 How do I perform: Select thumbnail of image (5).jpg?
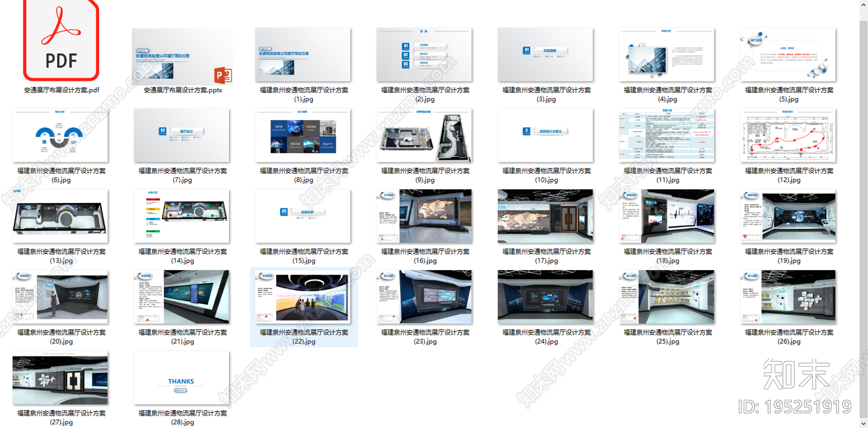788,55
